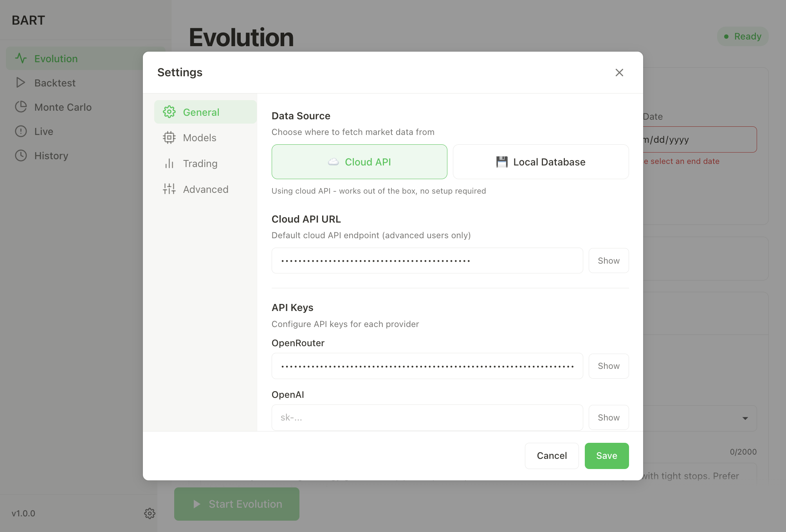This screenshot has width=786, height=532.
Task: Click the Models chip icon
Action: (x=169, y=138)
